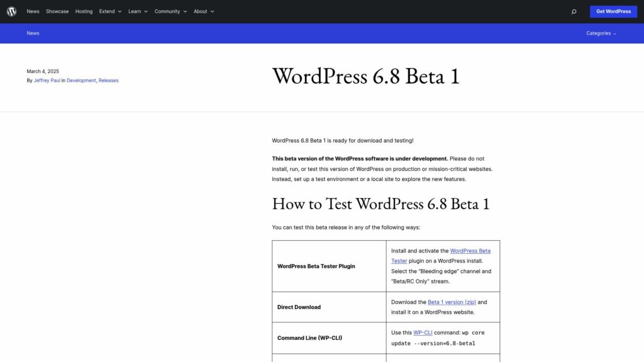Open the Development category link
Viewport: 644px width, 362px height.
click(x=81, y=80)
